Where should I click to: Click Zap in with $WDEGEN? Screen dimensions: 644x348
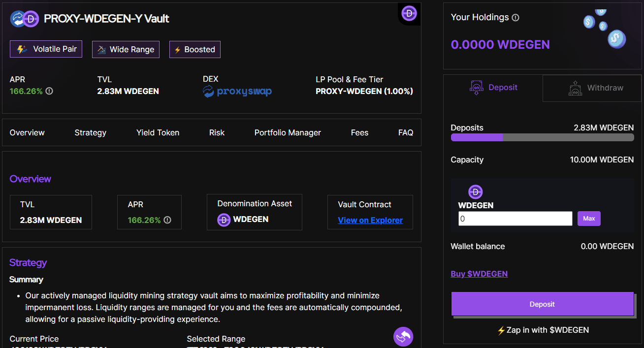pyautogui.click(x=543, y=330)
